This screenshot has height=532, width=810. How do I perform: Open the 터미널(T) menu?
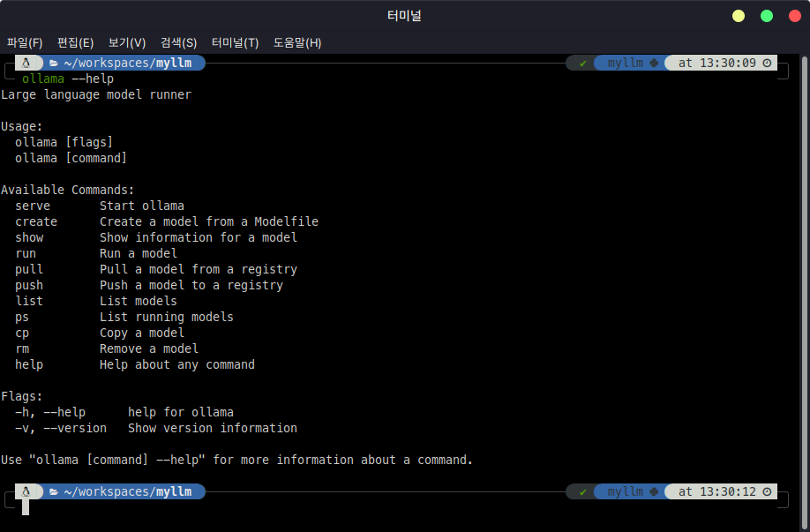tap(235, 43)
